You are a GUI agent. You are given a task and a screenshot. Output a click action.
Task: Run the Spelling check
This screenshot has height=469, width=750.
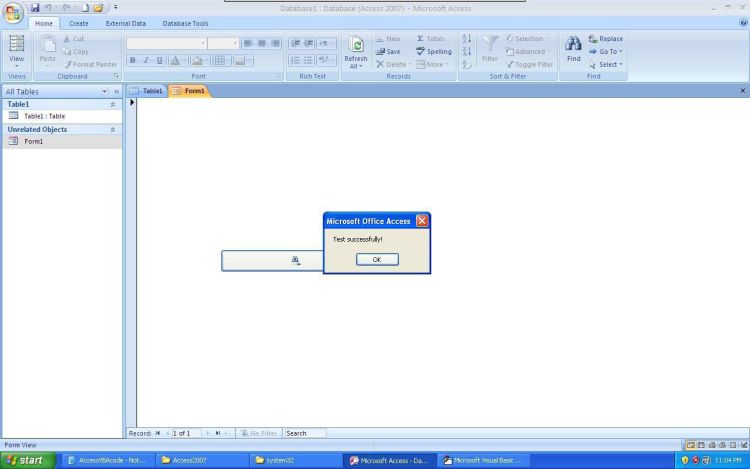[x=434, y=51]
